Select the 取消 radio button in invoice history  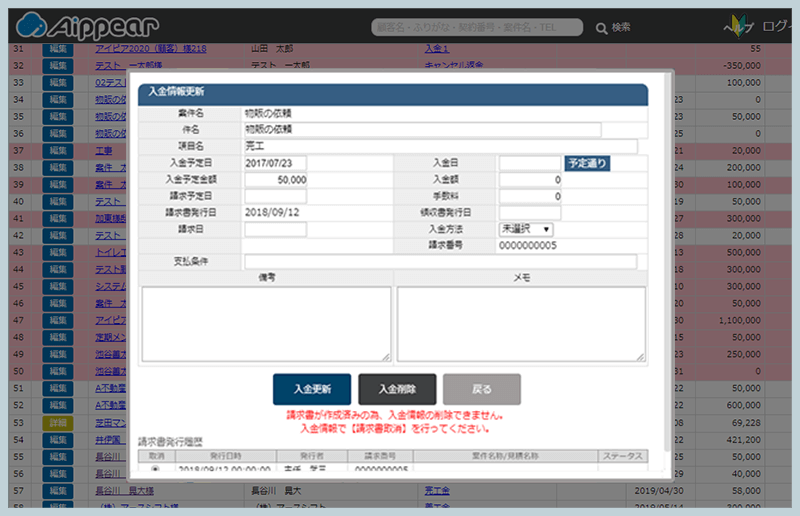pyautogui.click(x=155, y=468)
